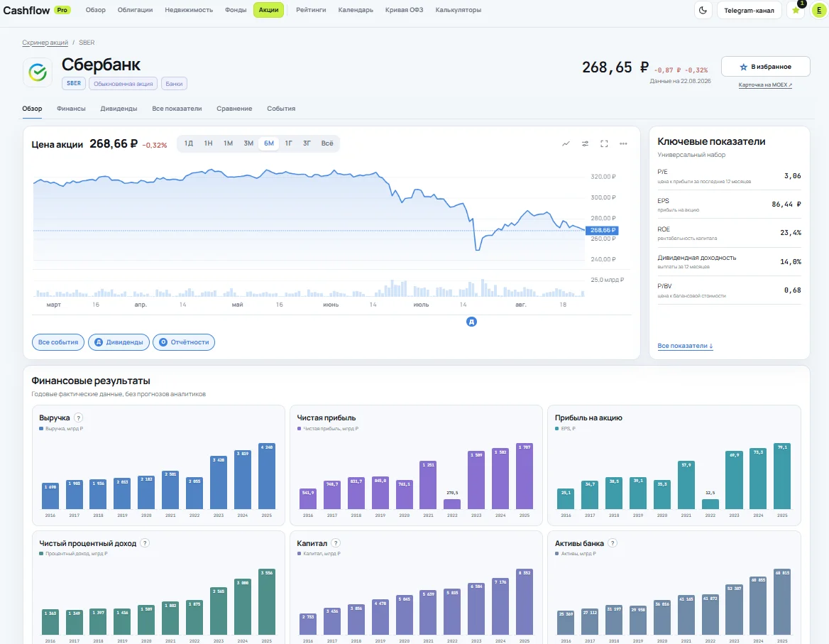The width and height of the screenshot is (829, 644).
Task: Switch to the Финансы tab
Action: pos(72,109)
